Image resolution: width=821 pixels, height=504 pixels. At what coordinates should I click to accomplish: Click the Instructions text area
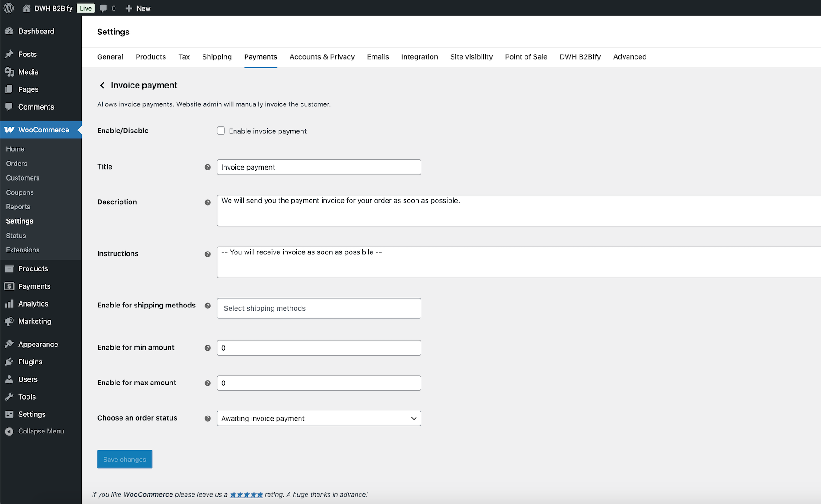(519, 262)
